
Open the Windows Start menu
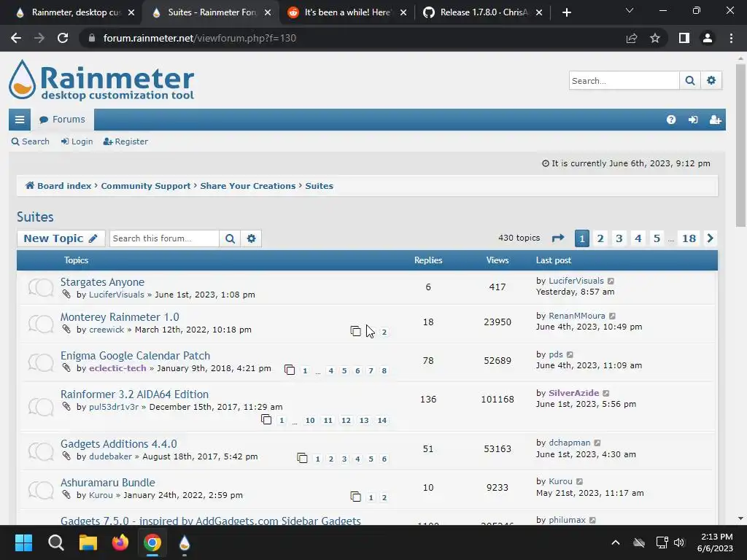coord(23,542)
